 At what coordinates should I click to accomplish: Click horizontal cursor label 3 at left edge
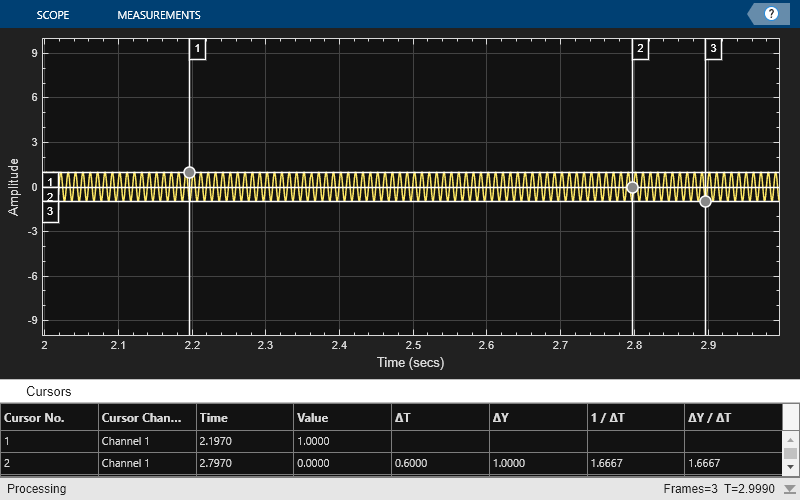(x=50, y=211)
